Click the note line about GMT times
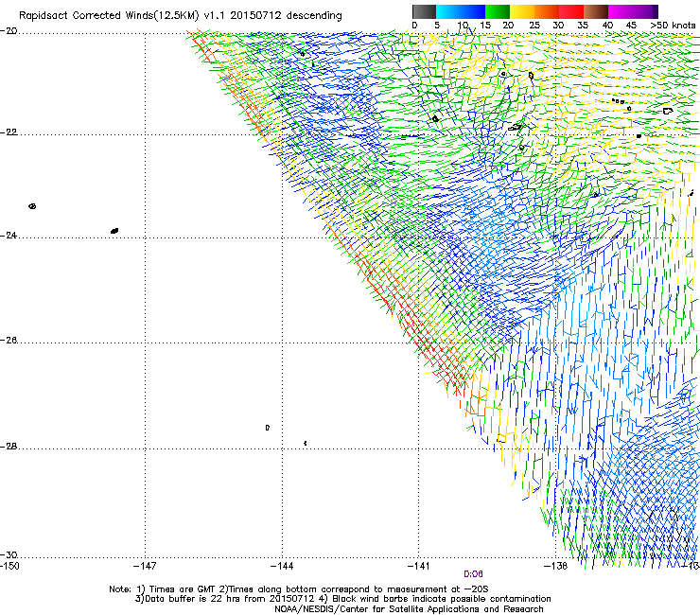Screen dimensions: 700x615 (298, 589)
